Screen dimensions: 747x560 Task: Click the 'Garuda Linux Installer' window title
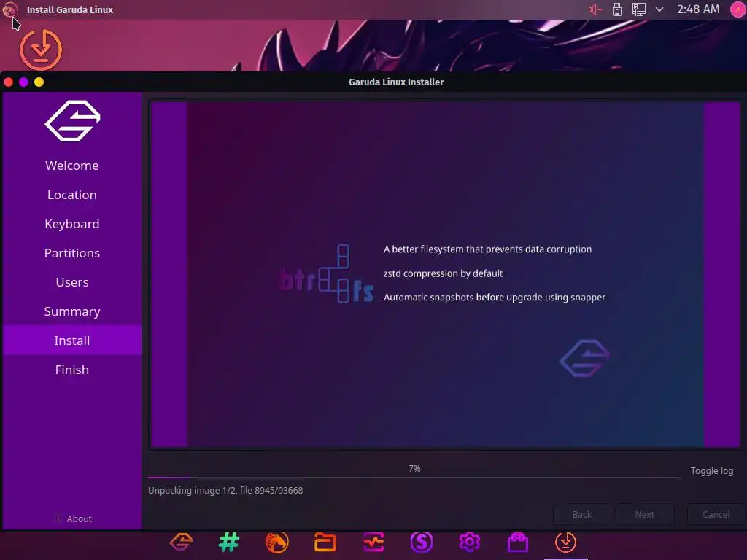[x=396, y=82]
